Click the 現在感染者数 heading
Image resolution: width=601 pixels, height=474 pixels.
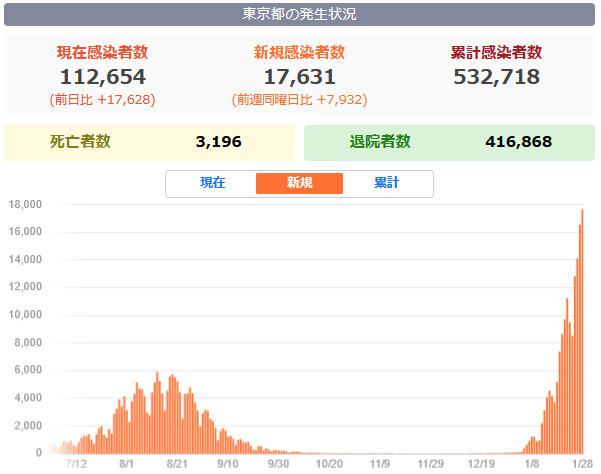point(102,52)
